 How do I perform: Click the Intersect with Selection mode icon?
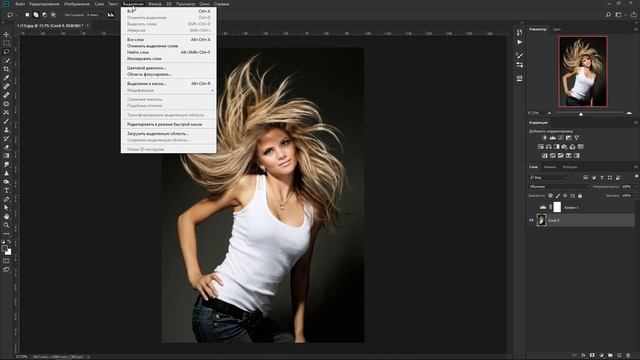[53, 15]
